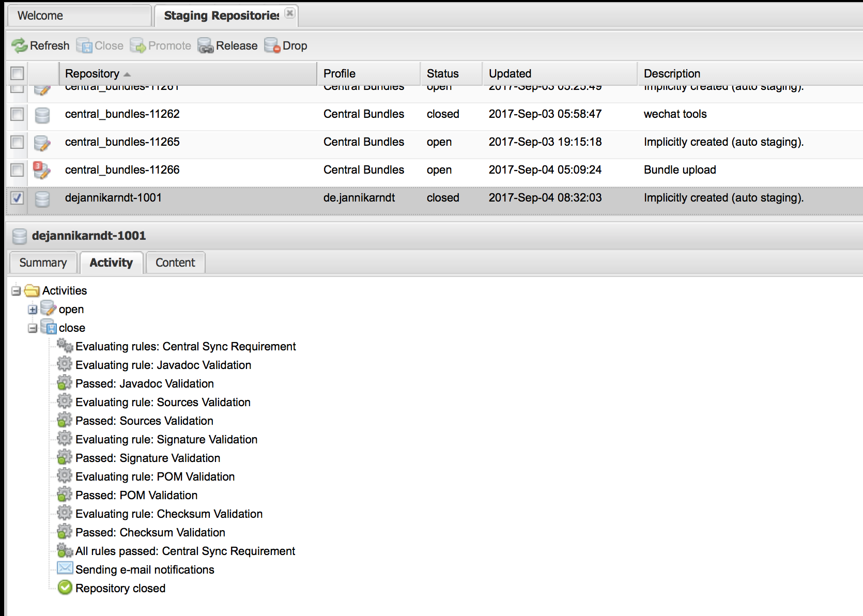Click the All rules passed gears icon
The width and height of the screenshot is (863, 616).
pos(65,550)
